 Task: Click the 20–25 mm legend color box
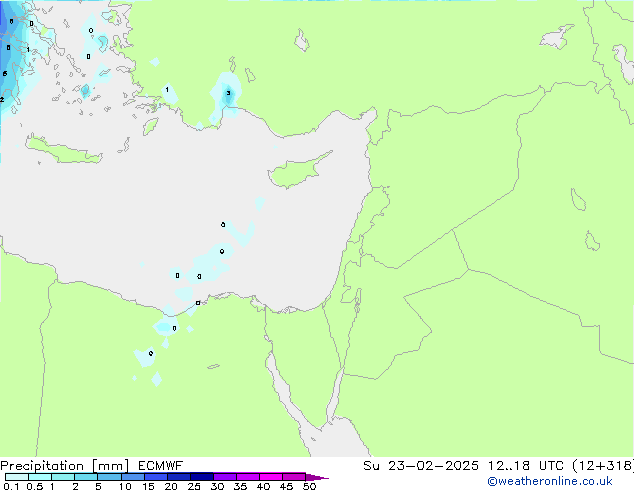click(x=178, y=477)
